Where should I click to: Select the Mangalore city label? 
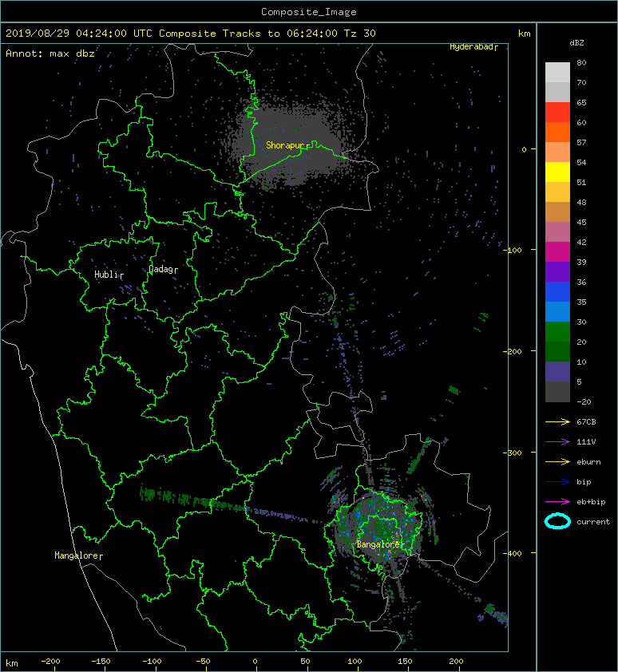click(x=78, y=555)
